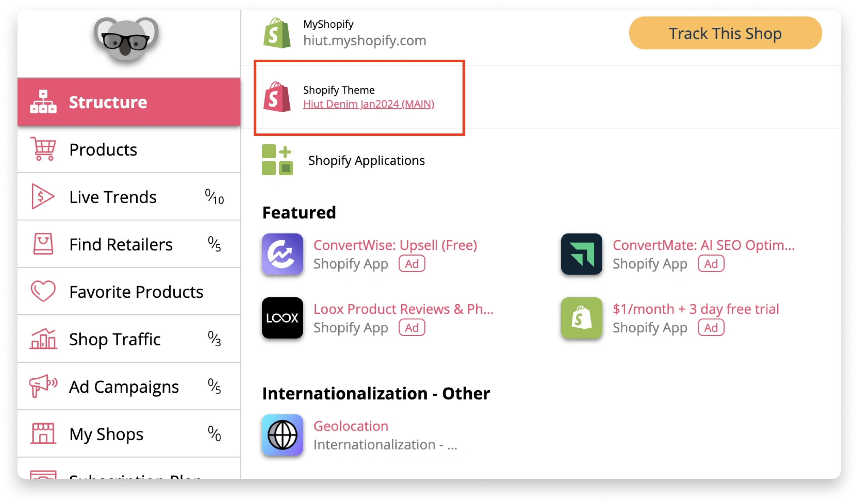The height and width of the screenshot is (504, 858).
Task: Click the Products shopping cart icon
Action: point(43,149)
